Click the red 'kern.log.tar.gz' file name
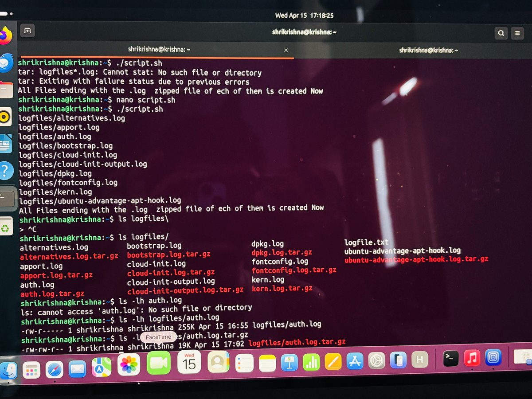 pos(282,289)
